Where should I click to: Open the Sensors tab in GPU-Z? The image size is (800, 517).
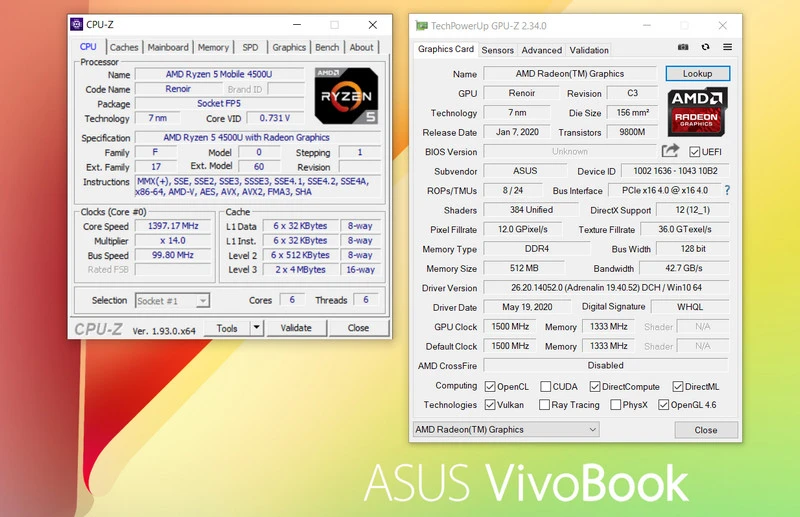(497, 50)
